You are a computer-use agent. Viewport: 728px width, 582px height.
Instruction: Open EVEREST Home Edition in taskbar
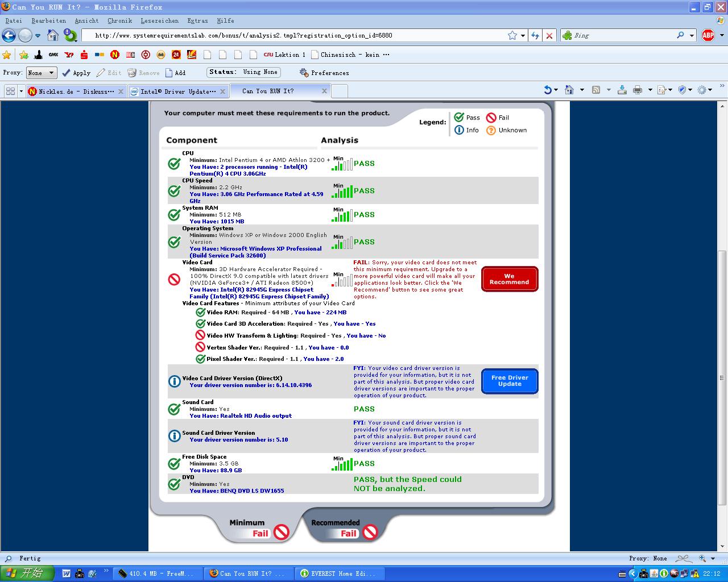(340, 573)
